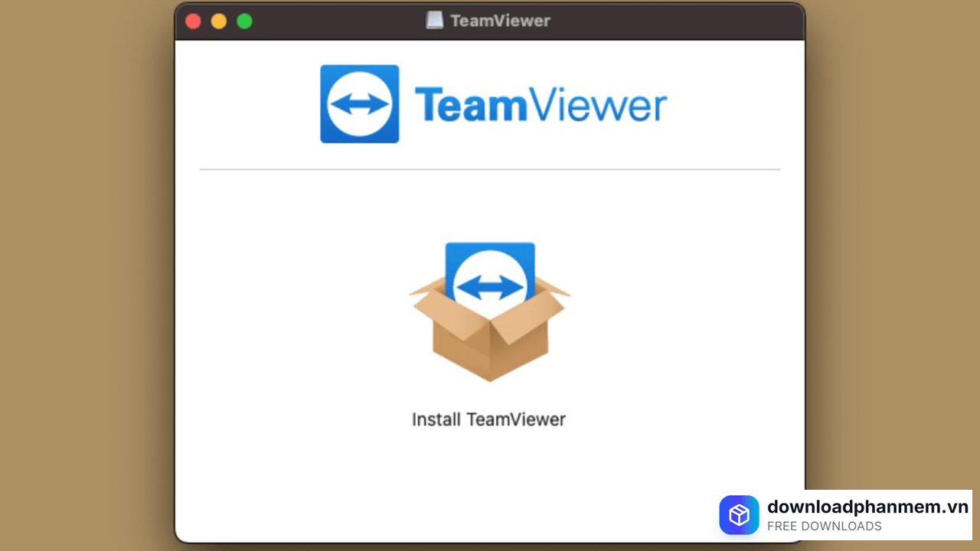Click the blue TeamViewer emblem above the cardboard box
This screenshot has height=551, width=980.
490,266
